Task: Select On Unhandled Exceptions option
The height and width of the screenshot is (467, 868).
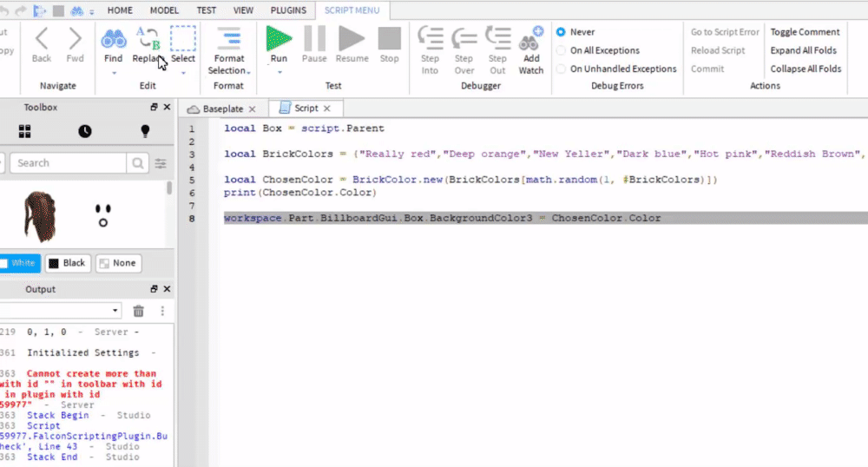Action: 561,69
